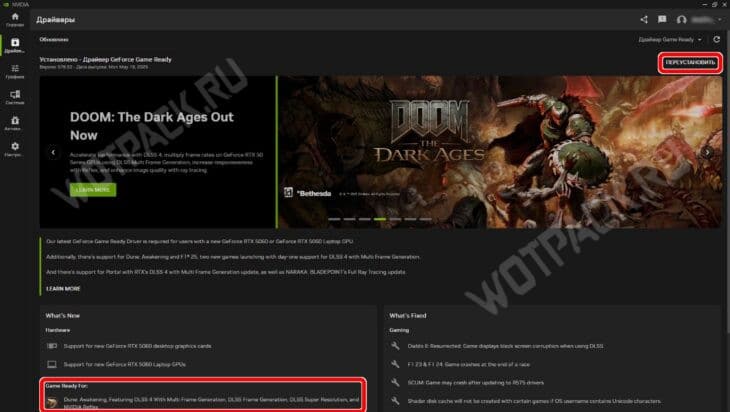Click the What's New heading
Viewport: 730px width, 412px height.
click(x=63, y=316)
